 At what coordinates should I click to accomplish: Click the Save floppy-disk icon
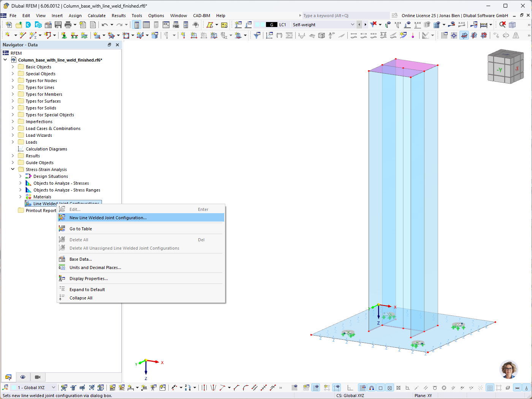click(58, 25)
